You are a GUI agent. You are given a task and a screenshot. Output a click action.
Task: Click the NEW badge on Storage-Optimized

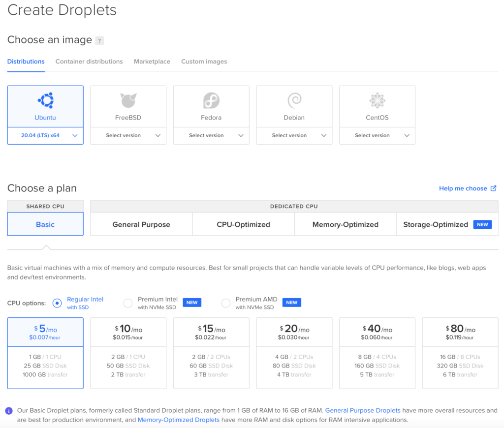click(482, 224)
